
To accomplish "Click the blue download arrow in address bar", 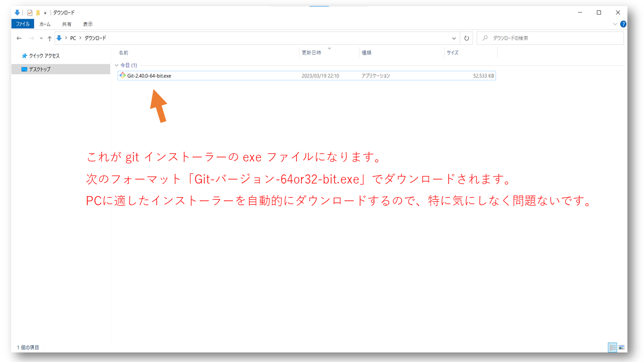I will pyautogui.click(x=59, y=38).
